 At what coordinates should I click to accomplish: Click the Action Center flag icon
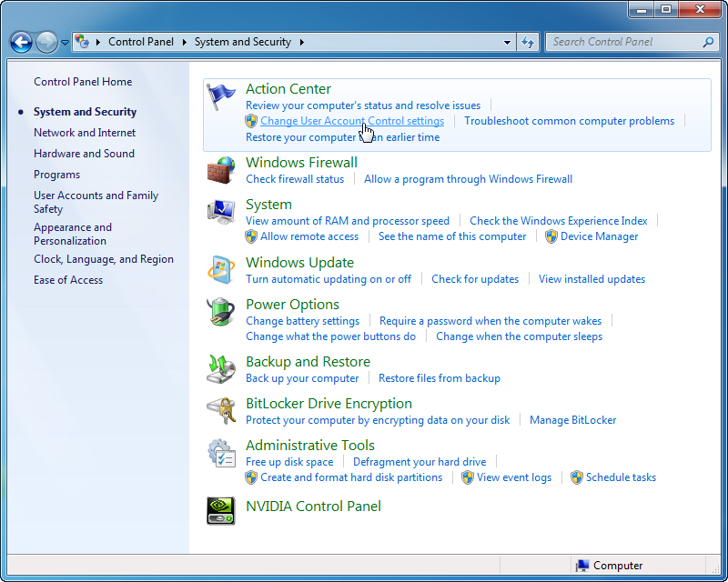pyautogui.click(x=220, y=96)
